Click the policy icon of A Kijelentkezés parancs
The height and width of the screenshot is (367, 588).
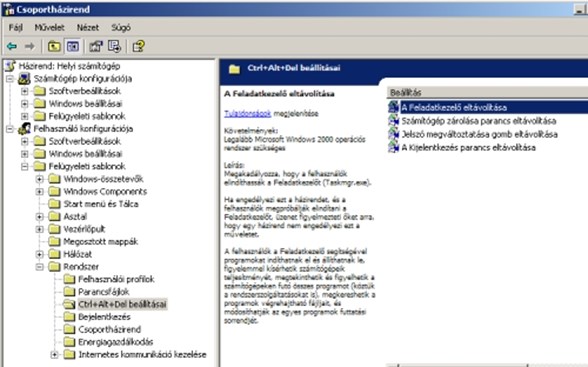point(393,147)
